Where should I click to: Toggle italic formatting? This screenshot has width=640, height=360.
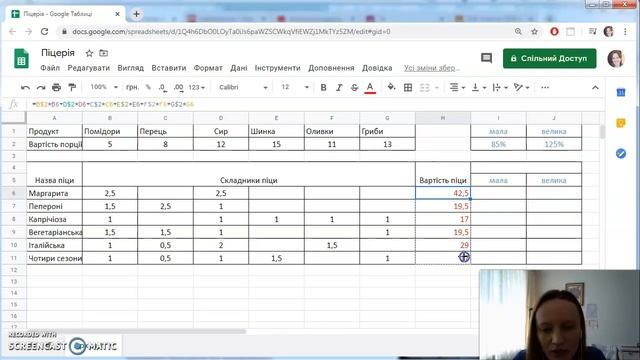[x=339, y=87]
